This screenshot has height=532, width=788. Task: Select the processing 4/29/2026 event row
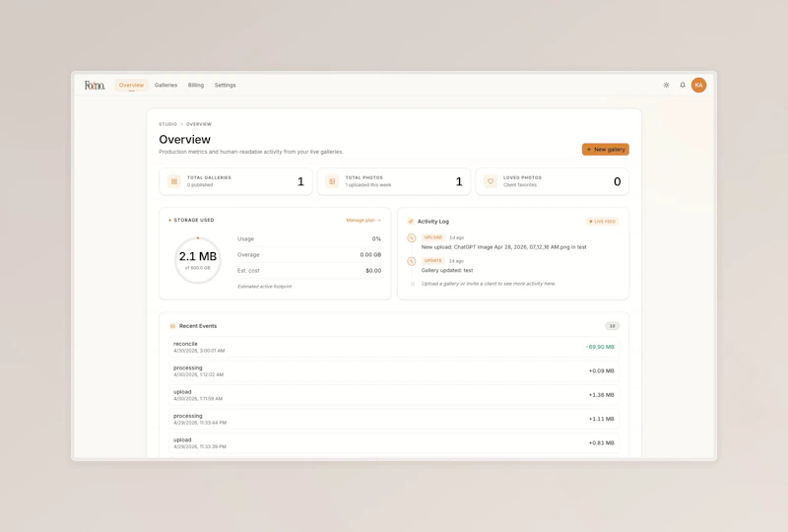(394, 419)
